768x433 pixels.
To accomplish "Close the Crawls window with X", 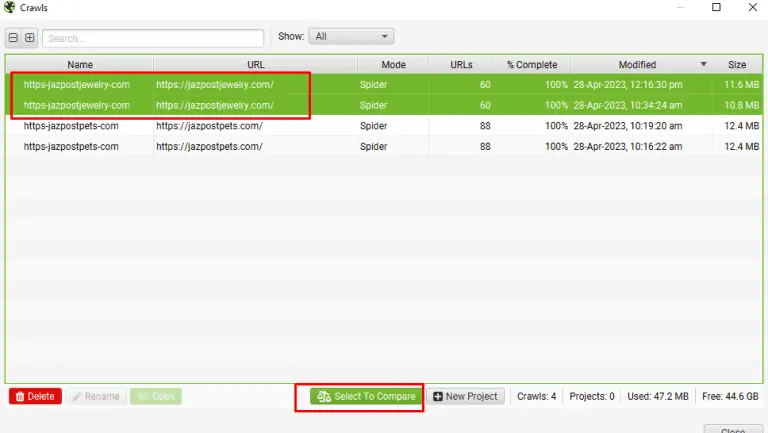I will [x=753, y=7].
